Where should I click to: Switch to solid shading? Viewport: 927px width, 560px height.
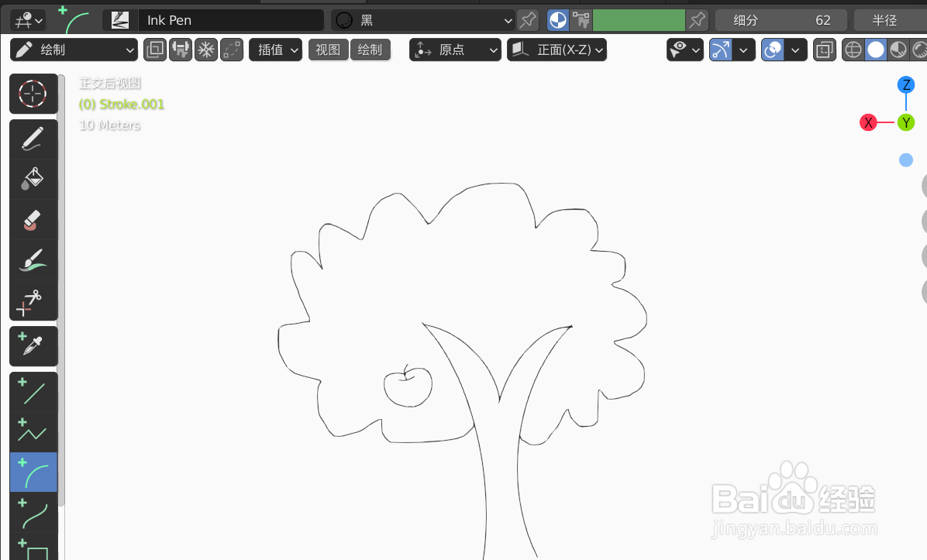point(876,50)
